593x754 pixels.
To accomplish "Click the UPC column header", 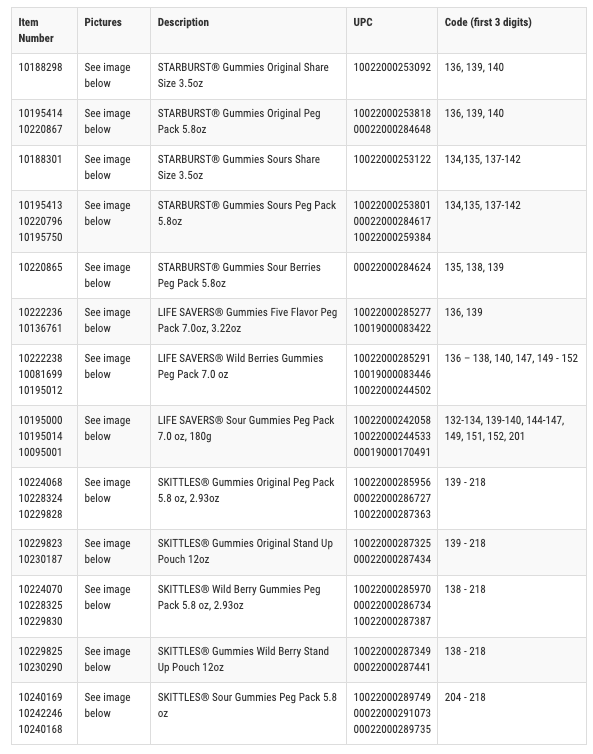I will coord(363,22).
